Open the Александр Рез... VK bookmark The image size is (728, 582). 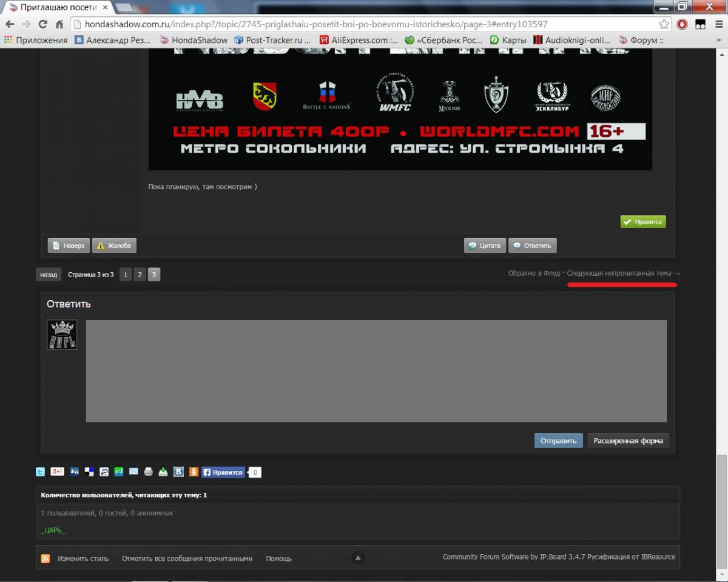[x=113, y=40]
